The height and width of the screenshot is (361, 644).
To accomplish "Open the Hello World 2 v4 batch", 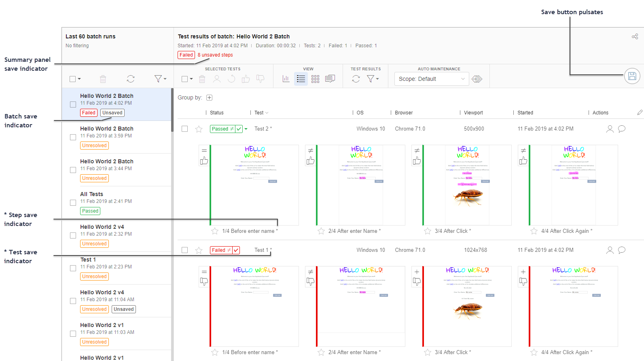I will 102,227.
